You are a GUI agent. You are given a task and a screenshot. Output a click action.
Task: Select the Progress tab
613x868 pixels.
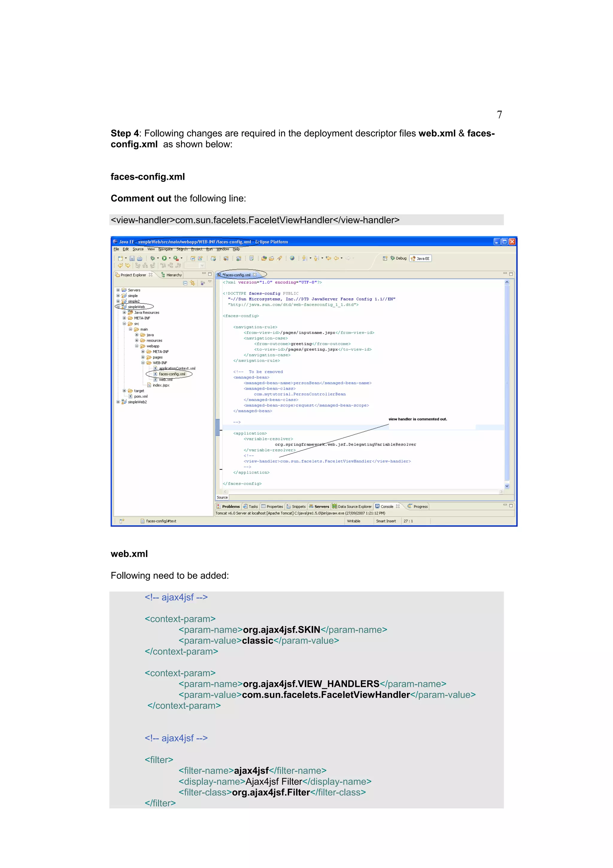pyautogui.click(x=418, y=506)
